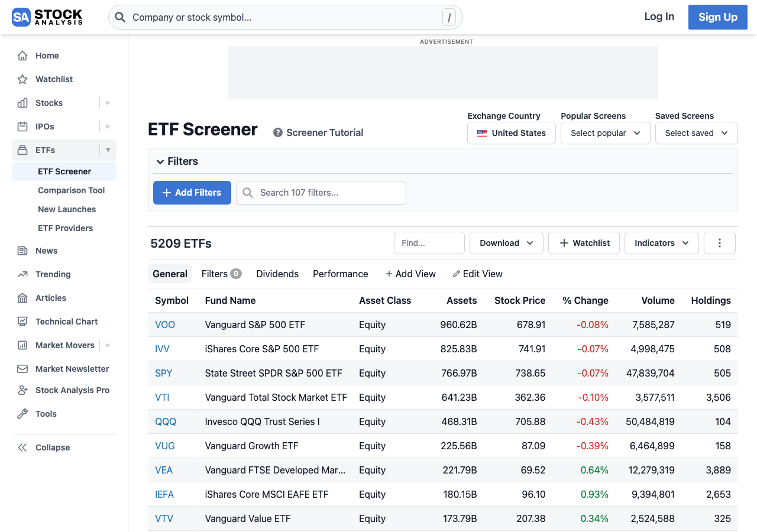The height and width of the screenshot is (532, 757).
Task: Focus the company or stock symbol search field
Action: tap(285, 17)
